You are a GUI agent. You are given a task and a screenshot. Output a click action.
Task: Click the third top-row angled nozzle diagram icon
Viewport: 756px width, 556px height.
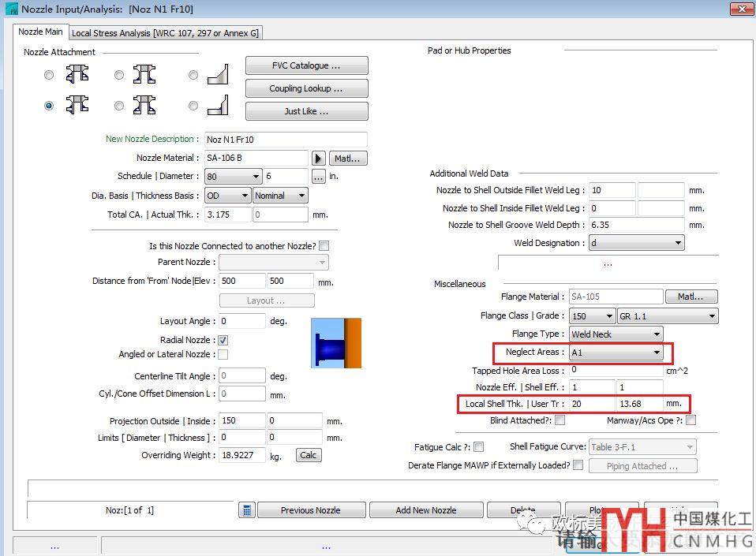pos(218,74)
